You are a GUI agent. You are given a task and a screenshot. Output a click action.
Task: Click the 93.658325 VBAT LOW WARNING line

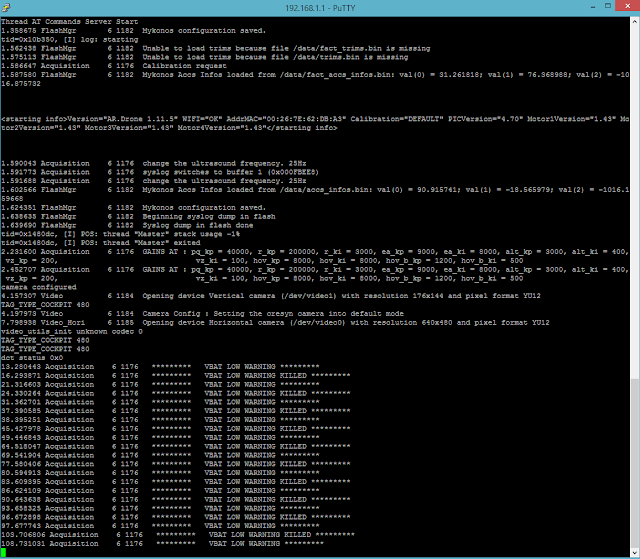(x=160, y=509)
